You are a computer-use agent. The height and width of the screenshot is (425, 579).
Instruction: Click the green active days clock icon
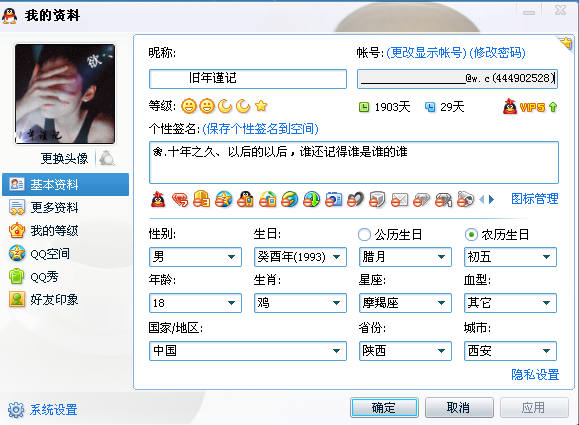click(364, 107)
